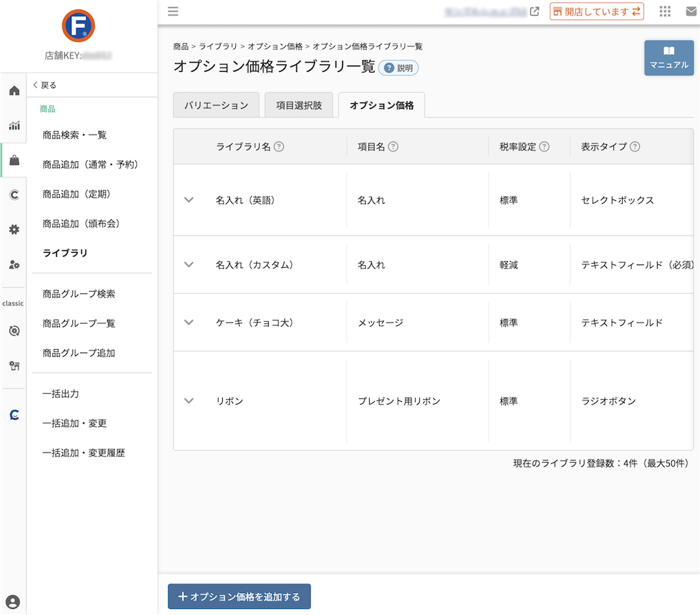Click the 軽減 tax rate cell

[x=509, y=265]
